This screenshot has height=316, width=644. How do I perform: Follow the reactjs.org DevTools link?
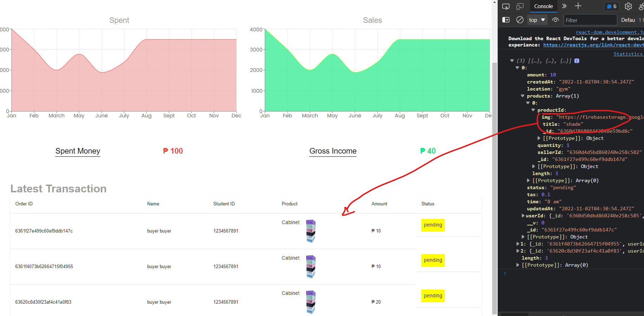tap(593, 45)
